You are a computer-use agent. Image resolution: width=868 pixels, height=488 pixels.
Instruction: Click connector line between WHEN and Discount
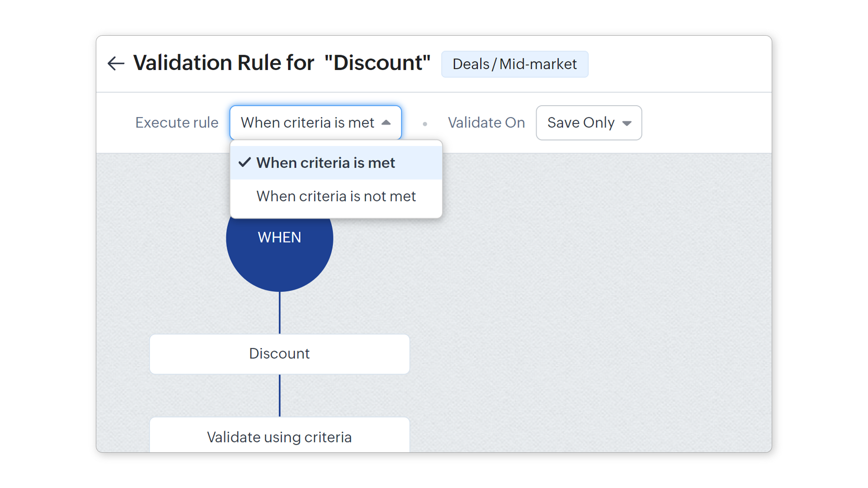280,313
